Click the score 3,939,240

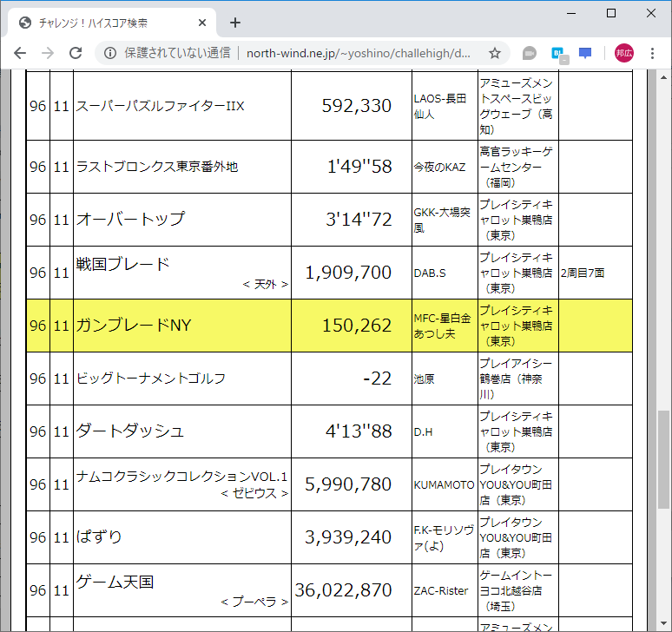(348, 537)
